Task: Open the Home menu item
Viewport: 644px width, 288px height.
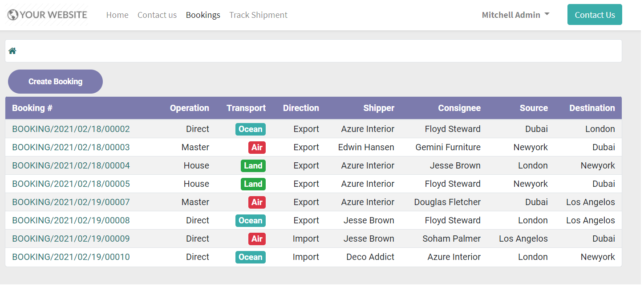Action: point(117,15)
